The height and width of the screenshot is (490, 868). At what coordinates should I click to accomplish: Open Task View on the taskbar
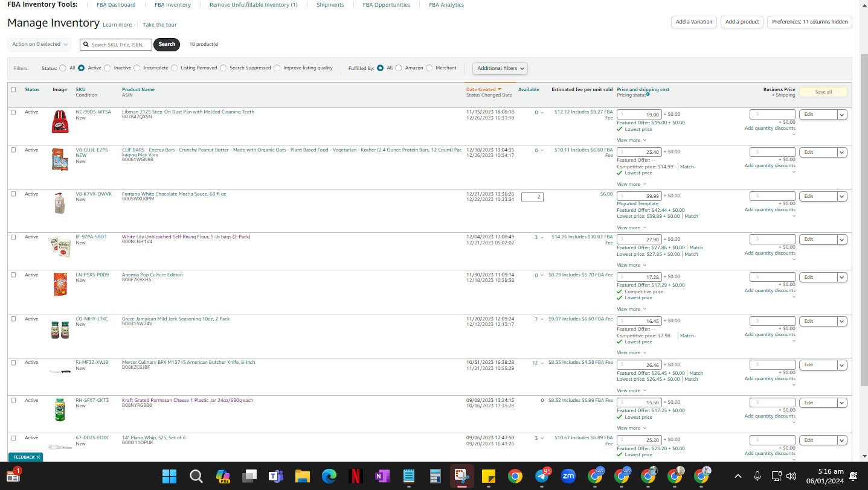point(249,476)
